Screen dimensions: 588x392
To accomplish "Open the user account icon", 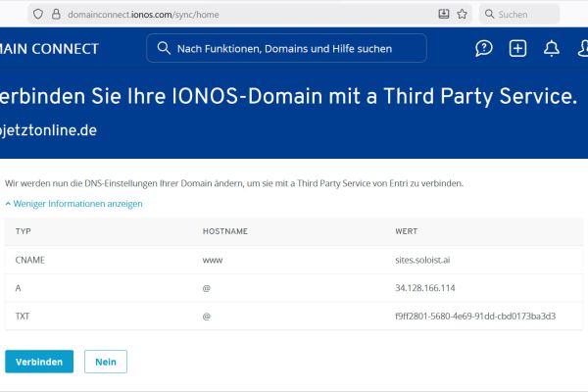I will click(x=583, y=48).
